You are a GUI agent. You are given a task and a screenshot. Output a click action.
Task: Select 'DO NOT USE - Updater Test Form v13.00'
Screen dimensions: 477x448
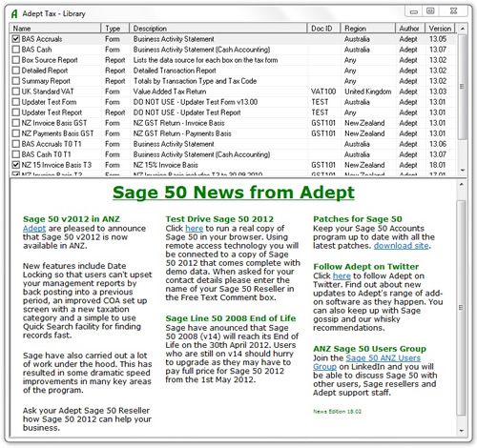tap(196, 102)
